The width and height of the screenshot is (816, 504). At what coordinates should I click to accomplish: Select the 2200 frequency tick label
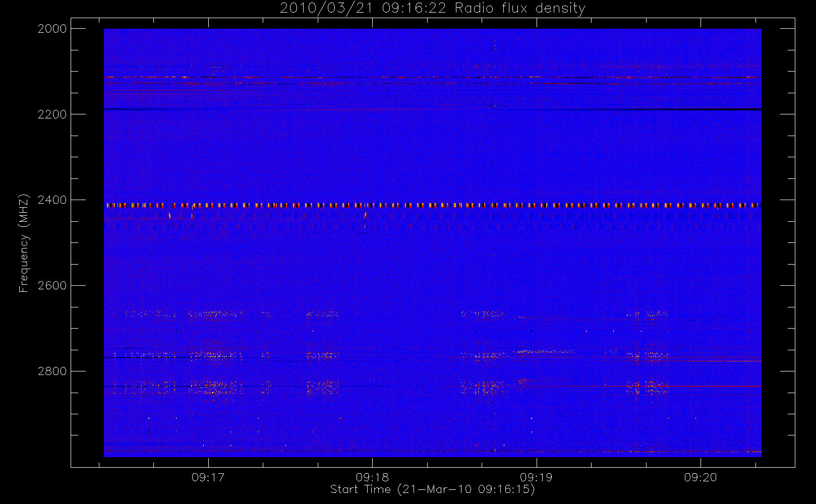tap(52, 114)
